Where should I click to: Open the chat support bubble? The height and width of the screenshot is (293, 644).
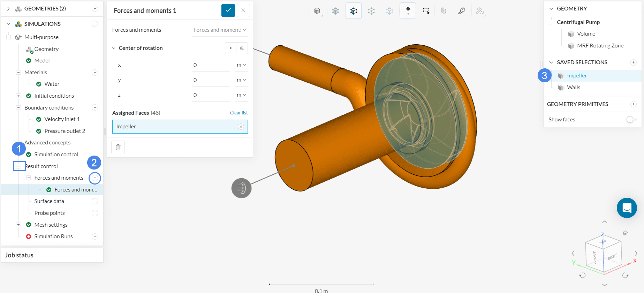coord(627,208)
